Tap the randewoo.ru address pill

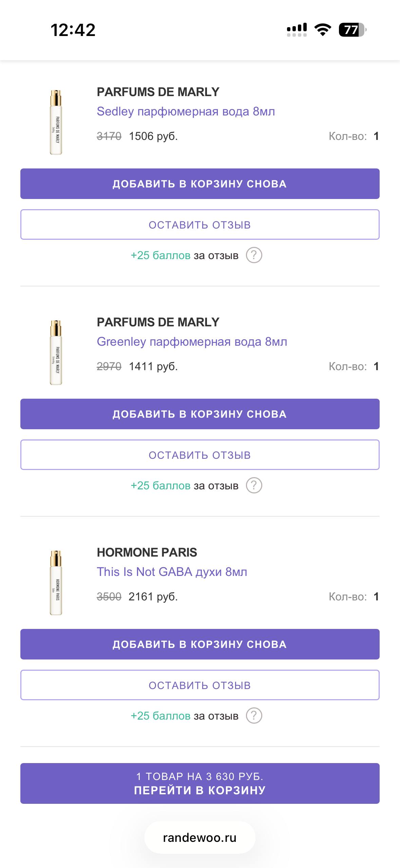tap(200, 837)
